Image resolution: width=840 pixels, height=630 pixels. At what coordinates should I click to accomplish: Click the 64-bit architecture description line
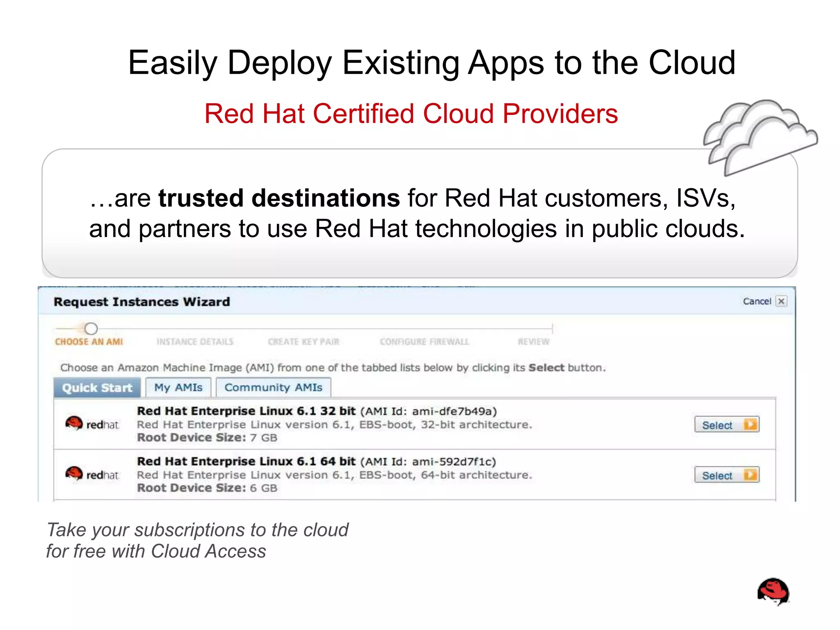click(x=334, y=475)
